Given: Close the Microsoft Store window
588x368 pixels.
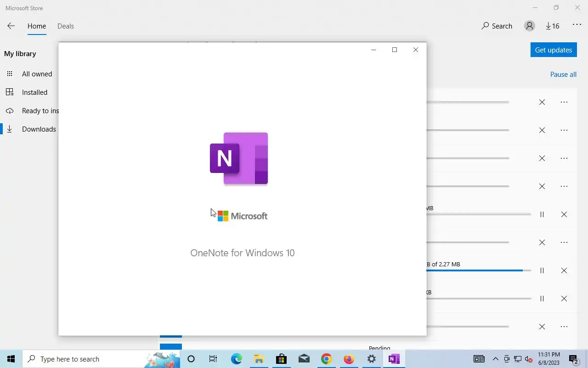Looking at the screenshot, I should click(577, 8).
